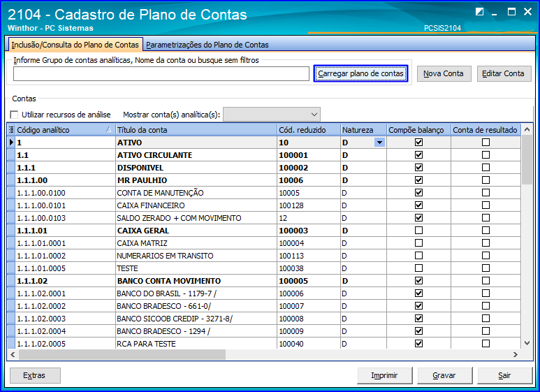Click the horizontal scrollbar thumb
The height and width of the screenshot is (392, 540).
pyautogui.click(x=122, y=354)
